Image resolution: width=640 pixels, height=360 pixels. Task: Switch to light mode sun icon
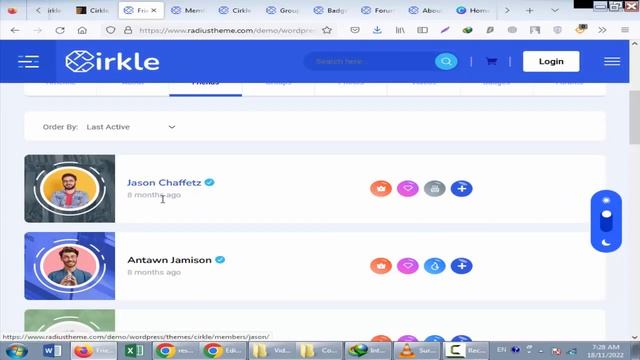click(x=606, y=200)
